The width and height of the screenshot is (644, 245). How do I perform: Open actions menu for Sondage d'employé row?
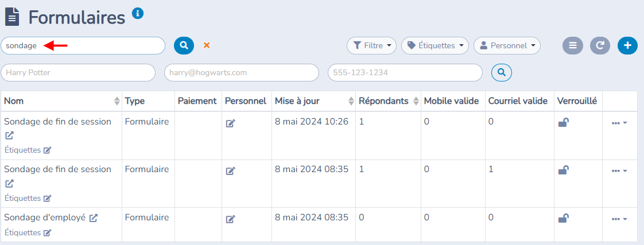619,219
